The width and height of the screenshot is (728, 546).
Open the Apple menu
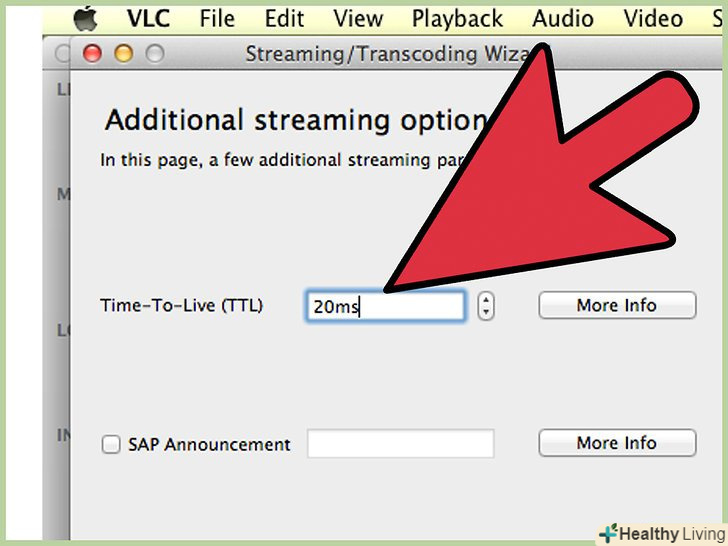coord(85,20)
